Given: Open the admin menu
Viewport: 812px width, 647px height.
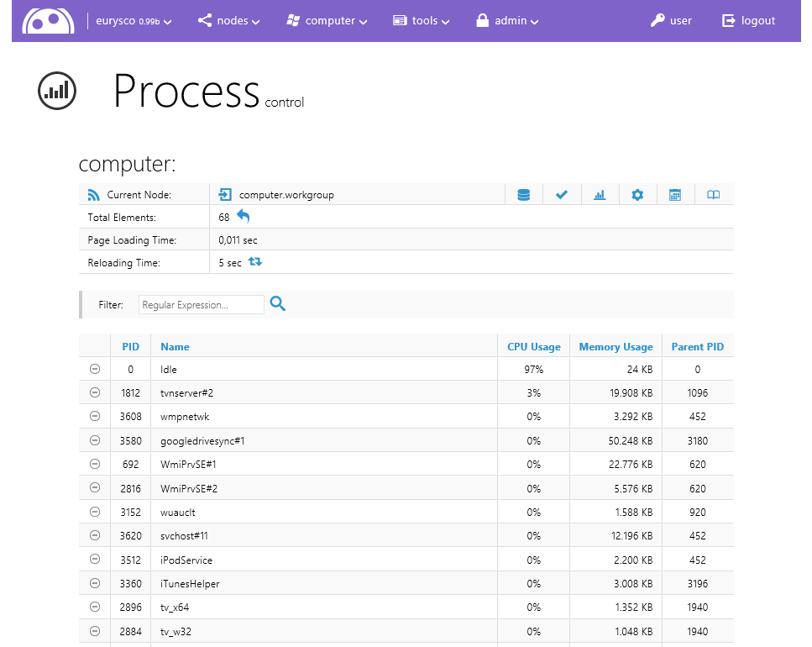Looking at the screenshot, I should [507, 21].
